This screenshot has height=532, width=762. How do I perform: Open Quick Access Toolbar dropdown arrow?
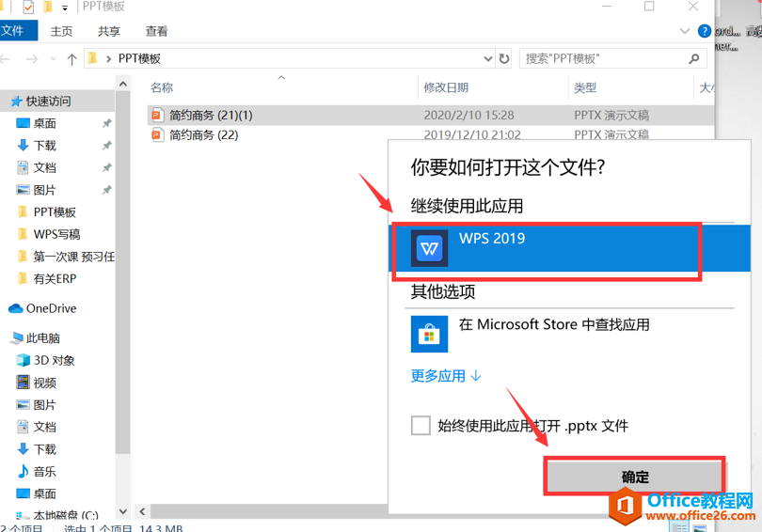65,8
